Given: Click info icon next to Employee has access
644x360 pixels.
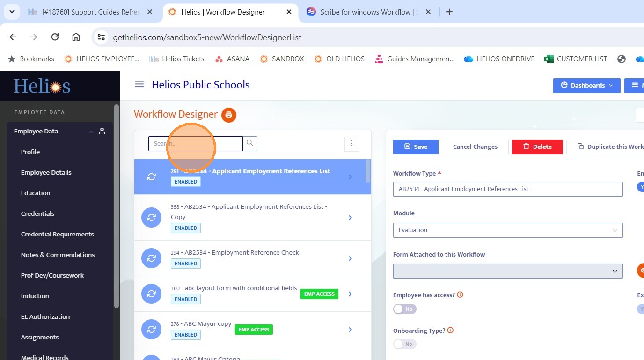Looking at the screenshot, I should [x=460, y=295].
